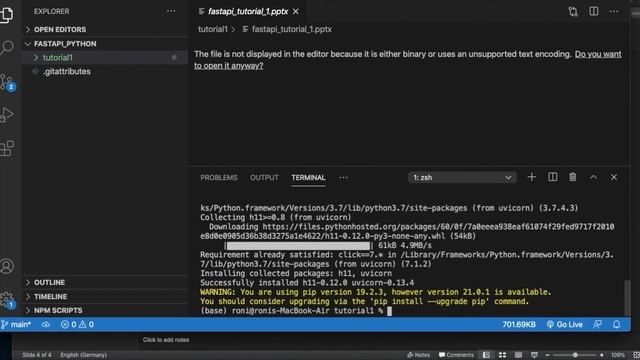Switch PowerPoint to Slide Sorter view

(502, 355)
